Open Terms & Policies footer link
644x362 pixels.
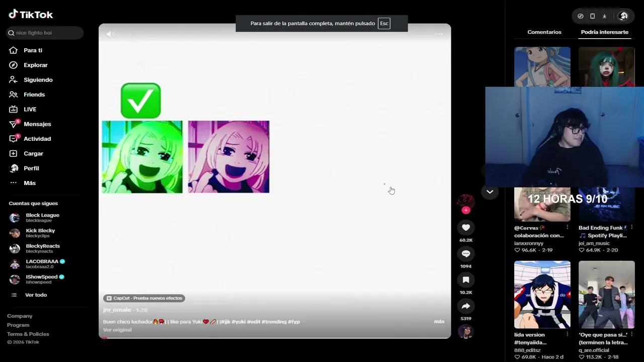pos(28,334)
